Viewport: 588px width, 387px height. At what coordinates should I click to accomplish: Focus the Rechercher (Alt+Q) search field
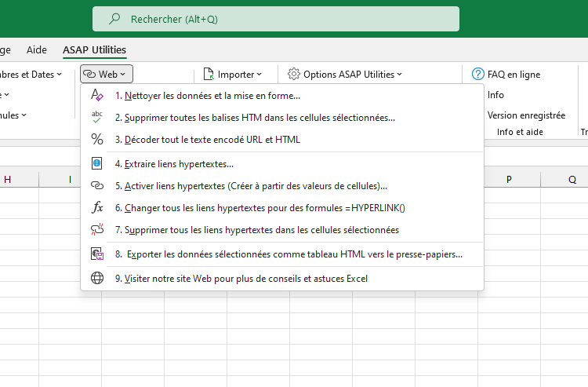pyautogui.click(x=276, y=19)
